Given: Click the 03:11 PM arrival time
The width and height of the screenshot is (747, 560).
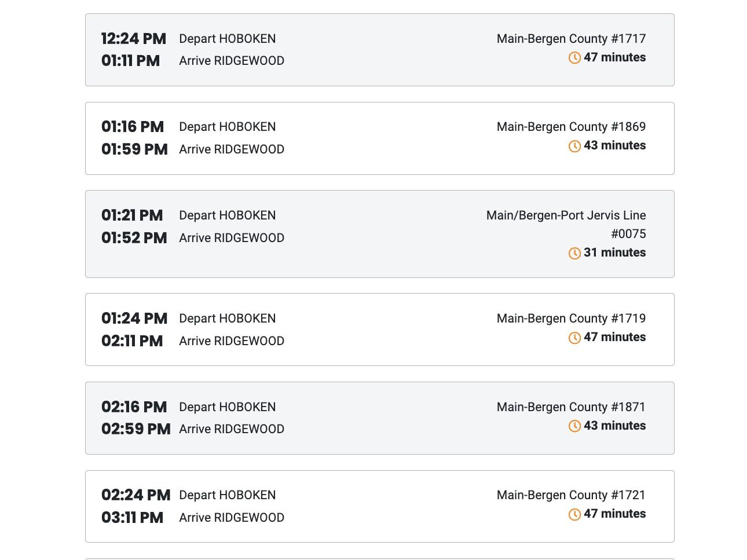Looking at the screenshot, I should (x=133, y=518).
